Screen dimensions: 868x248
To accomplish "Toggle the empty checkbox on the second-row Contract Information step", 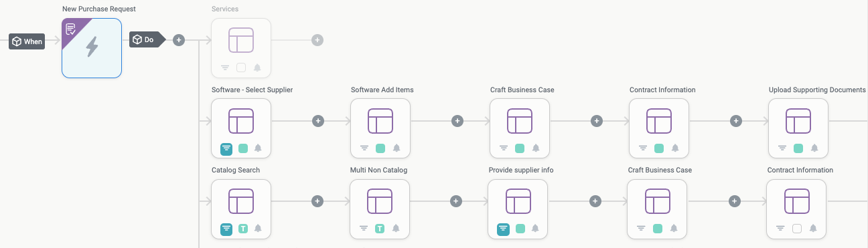I will click(x=797, y=229).
